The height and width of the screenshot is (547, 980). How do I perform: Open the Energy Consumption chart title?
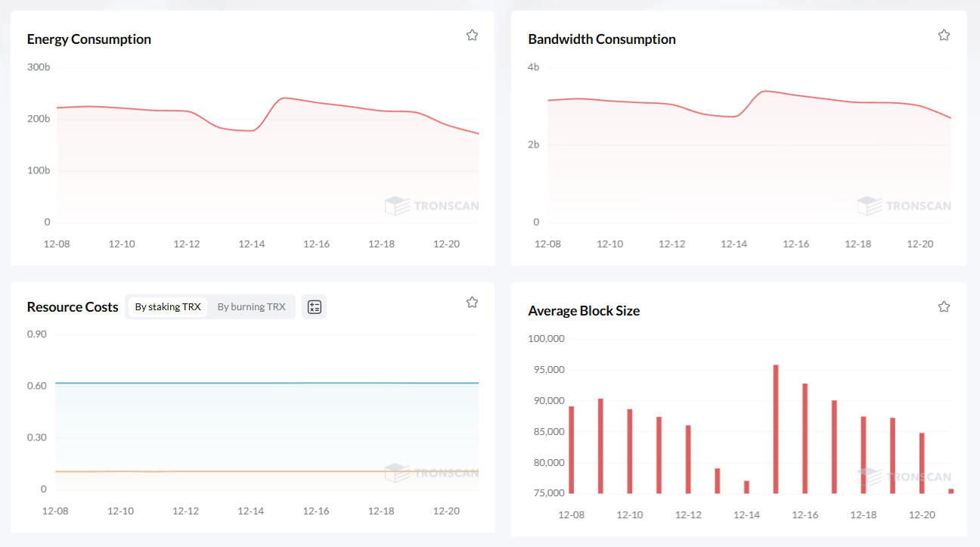(89, 39)
